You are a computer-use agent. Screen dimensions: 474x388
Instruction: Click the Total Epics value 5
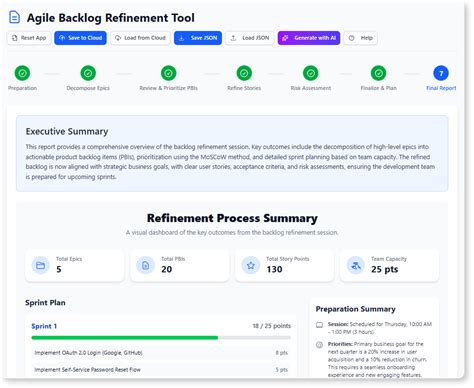pyautogui.click(x=59, y=269)
